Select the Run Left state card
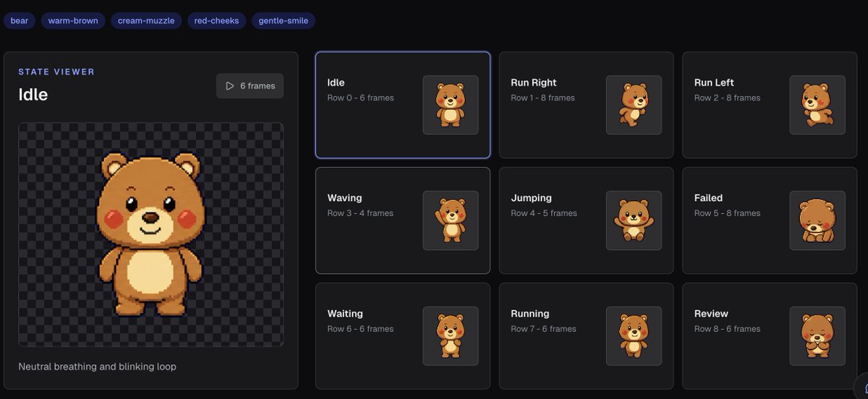 click(770, 105)
